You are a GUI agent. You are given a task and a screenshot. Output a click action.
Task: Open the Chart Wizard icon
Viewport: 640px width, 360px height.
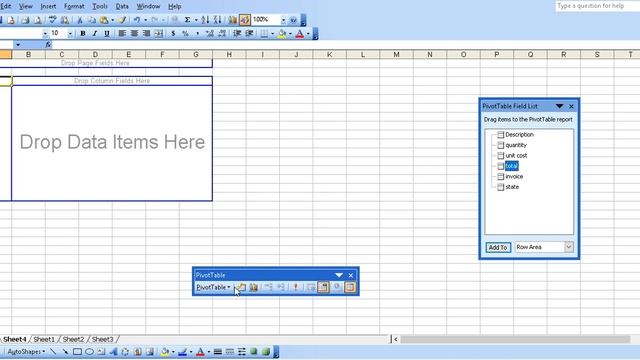click(233, 20)
